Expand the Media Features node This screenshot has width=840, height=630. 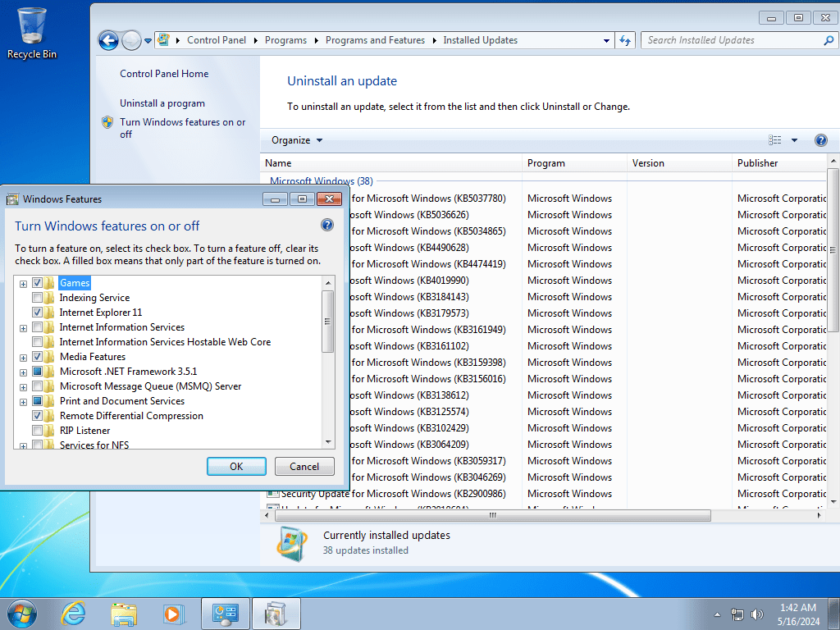click(23, 358)
